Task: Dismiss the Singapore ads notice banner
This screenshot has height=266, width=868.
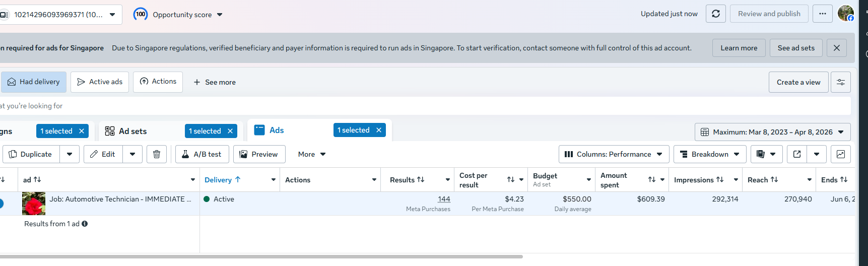Action: pyautogui.click(x=836, y=48)
